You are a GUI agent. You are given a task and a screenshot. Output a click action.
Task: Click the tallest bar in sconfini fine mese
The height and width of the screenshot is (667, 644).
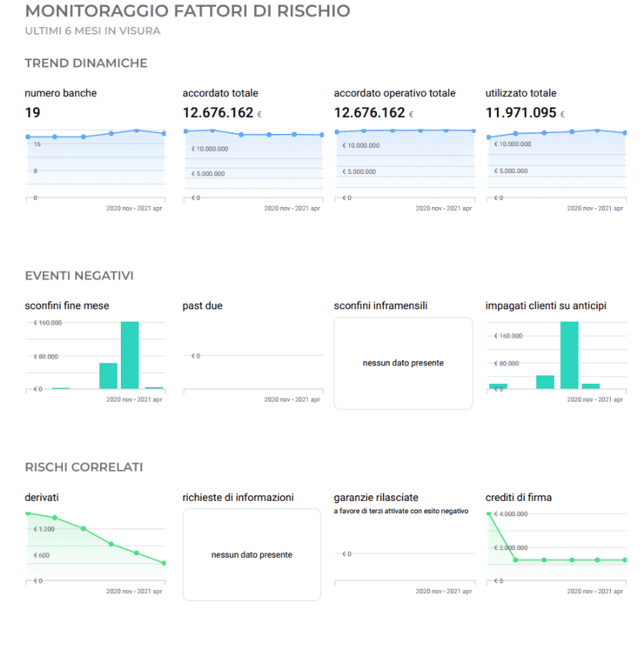(129, 355)
